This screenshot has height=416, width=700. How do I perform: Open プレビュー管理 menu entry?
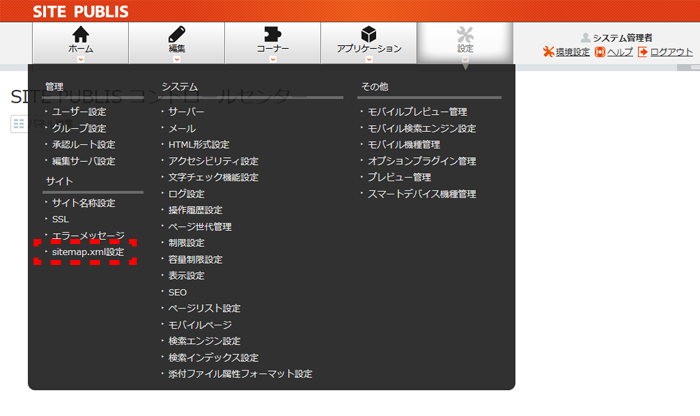(399, 177)
